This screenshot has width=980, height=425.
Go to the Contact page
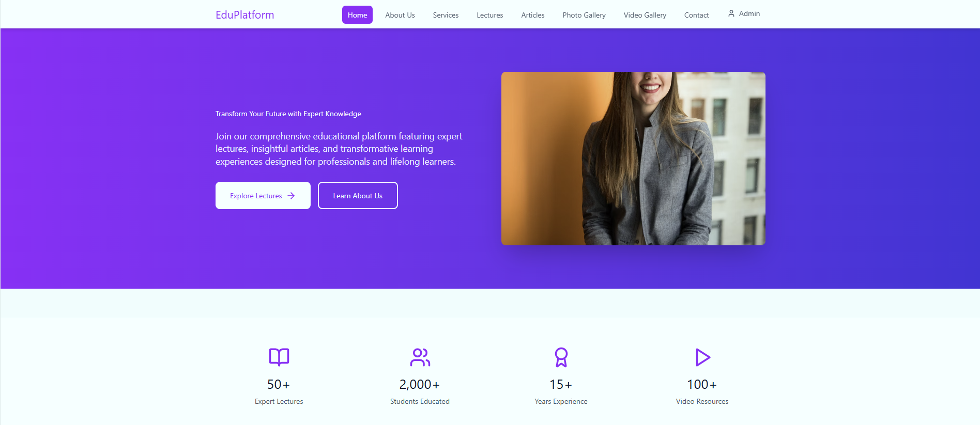tap(696, 15)
